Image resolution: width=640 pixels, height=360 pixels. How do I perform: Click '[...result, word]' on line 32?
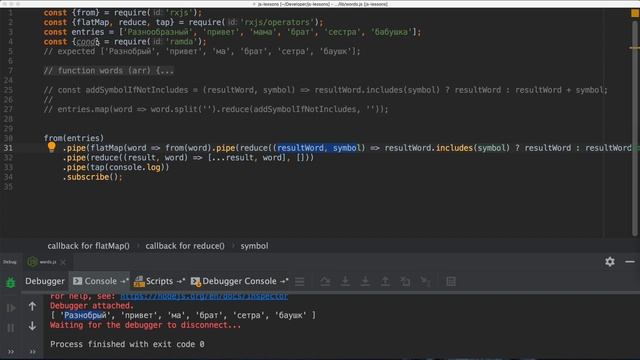[x=247, y=158]
